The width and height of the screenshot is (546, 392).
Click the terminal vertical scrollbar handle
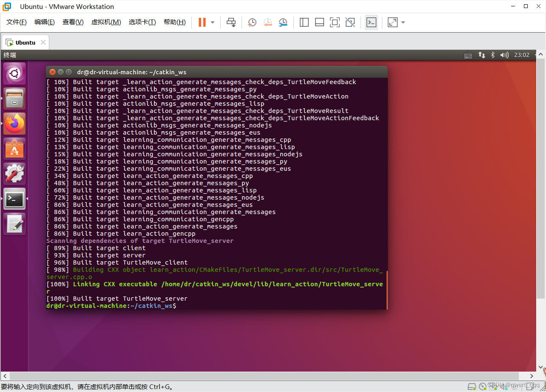[387, 290]
